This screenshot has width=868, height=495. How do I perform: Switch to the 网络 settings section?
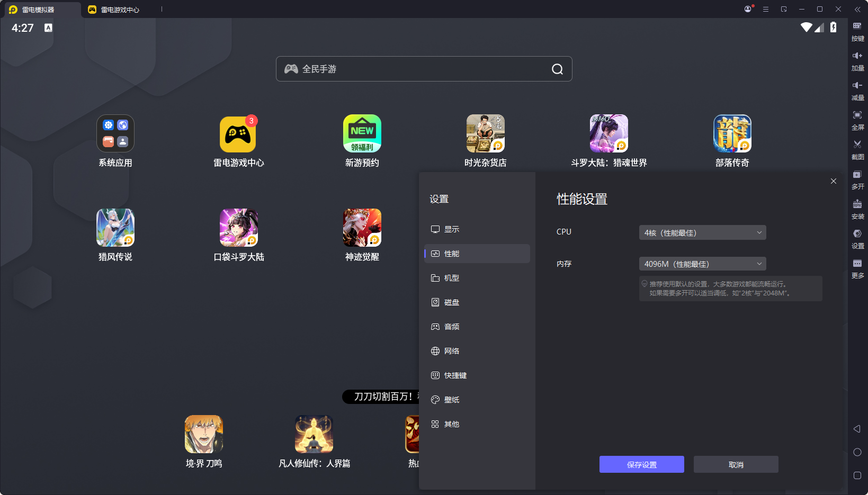coord(477,351)
